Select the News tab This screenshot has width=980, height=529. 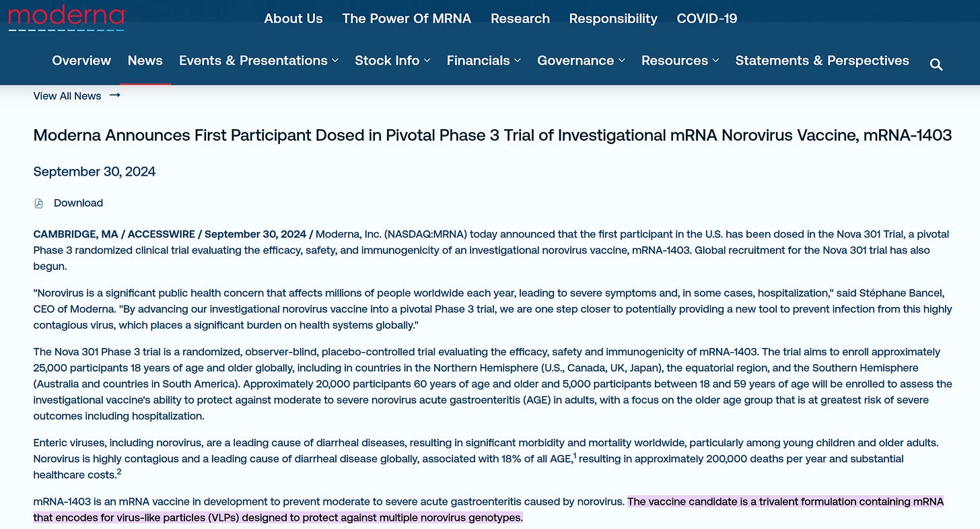[x=145, y=61]
